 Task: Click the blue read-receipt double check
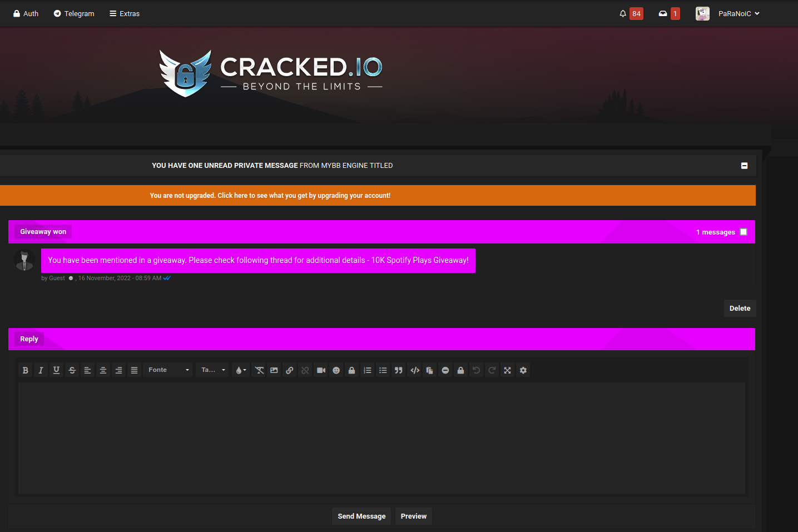(x=167, y=278)
